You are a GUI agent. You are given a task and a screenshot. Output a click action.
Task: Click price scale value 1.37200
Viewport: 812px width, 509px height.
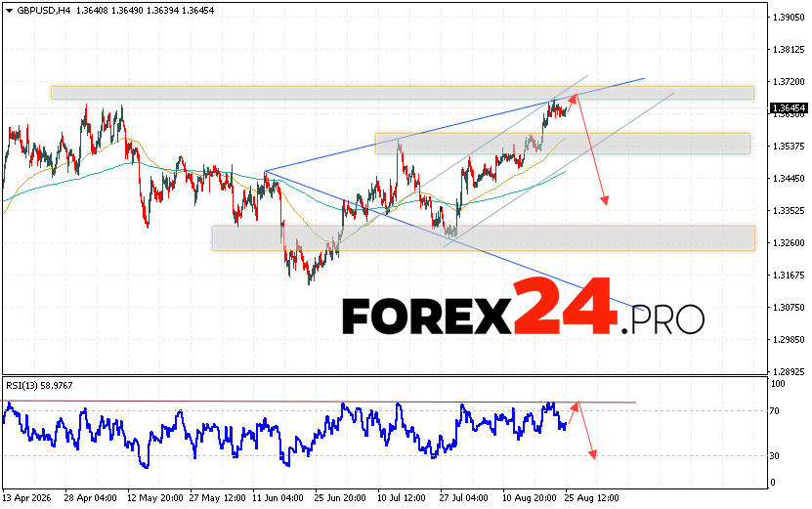point(789,81)
